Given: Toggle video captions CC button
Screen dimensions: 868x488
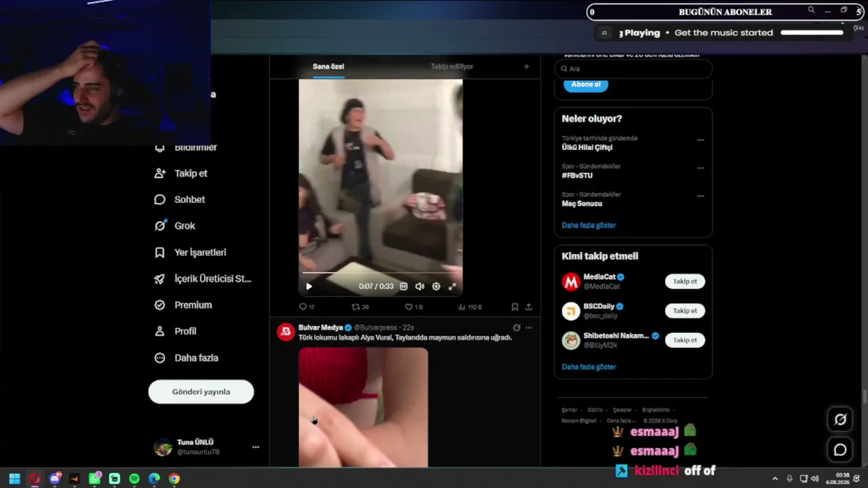Looking at the screenshot, I should click(x=403, y=287).
